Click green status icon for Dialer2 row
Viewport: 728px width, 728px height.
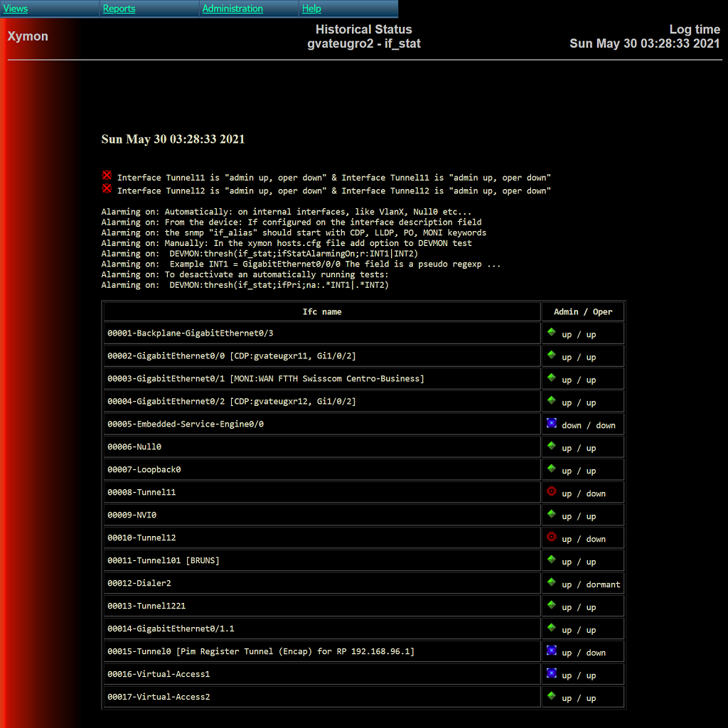551,582
